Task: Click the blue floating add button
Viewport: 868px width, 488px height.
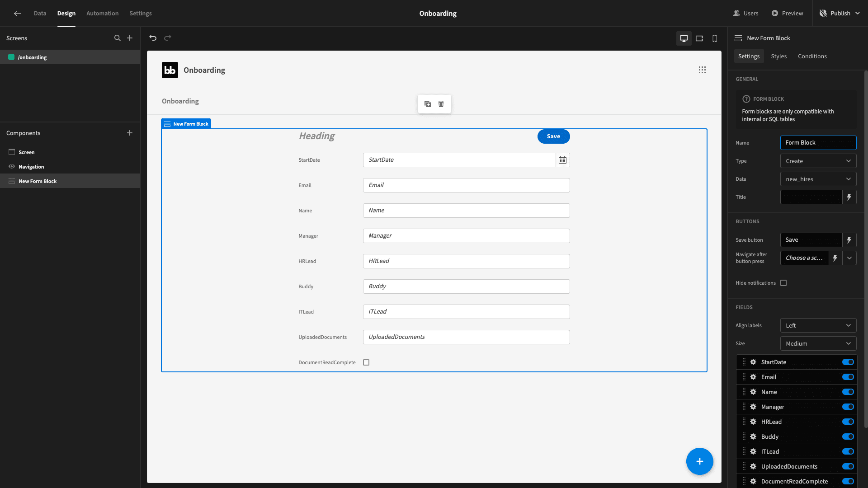Action: tap(699, 461)
